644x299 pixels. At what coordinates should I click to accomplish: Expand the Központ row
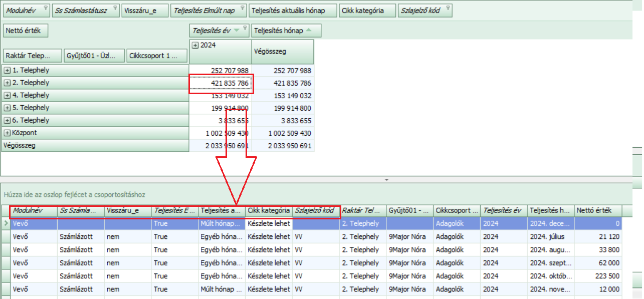[7, 133]
